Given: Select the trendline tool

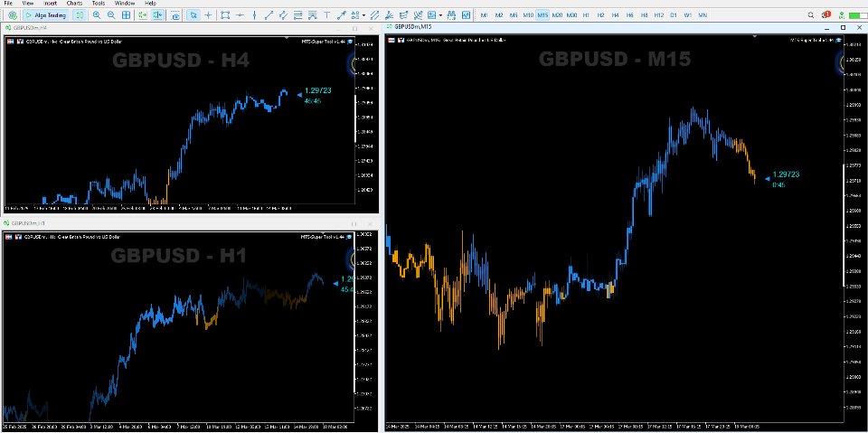Looking at the screenshot, I should [269, 15].
